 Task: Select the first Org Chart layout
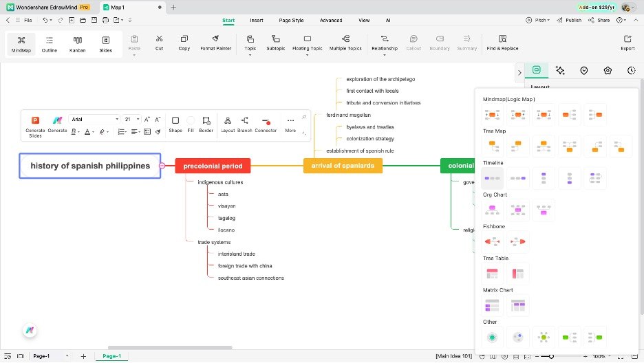[x=492, y=210]
